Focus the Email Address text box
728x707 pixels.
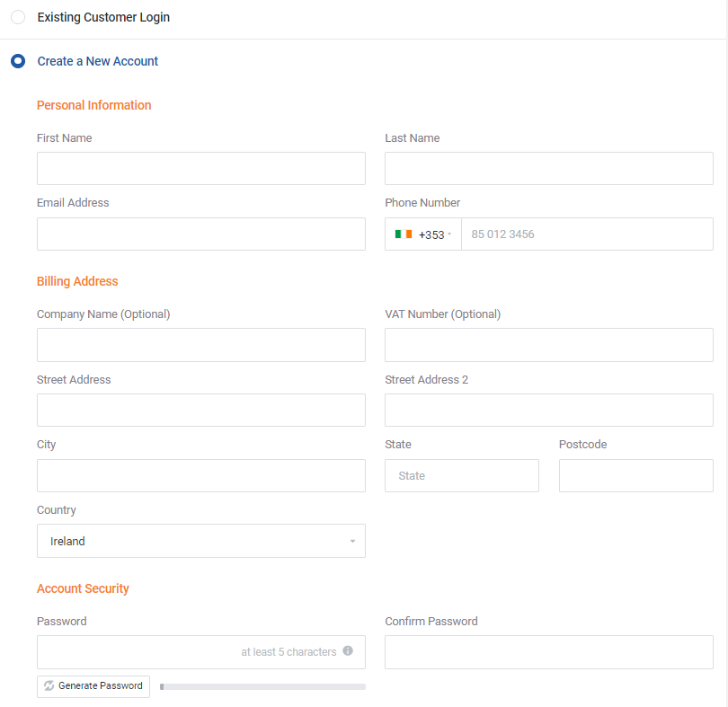(200, 234)
